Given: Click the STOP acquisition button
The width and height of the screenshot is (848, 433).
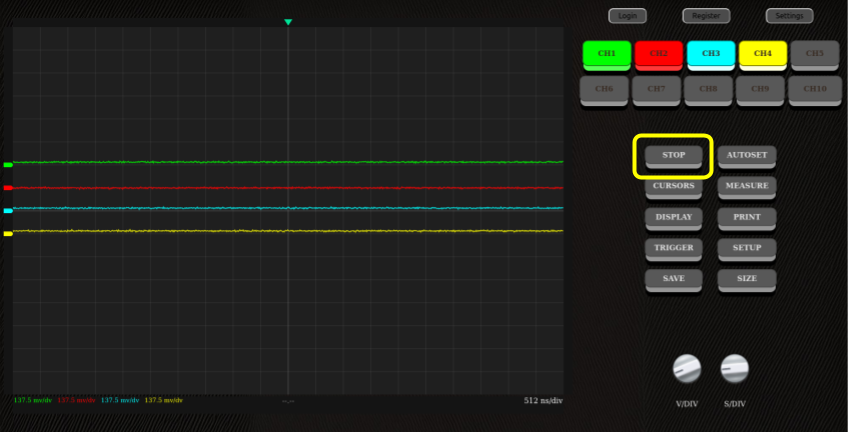Looking at the screenshot, I should (674, 156).
